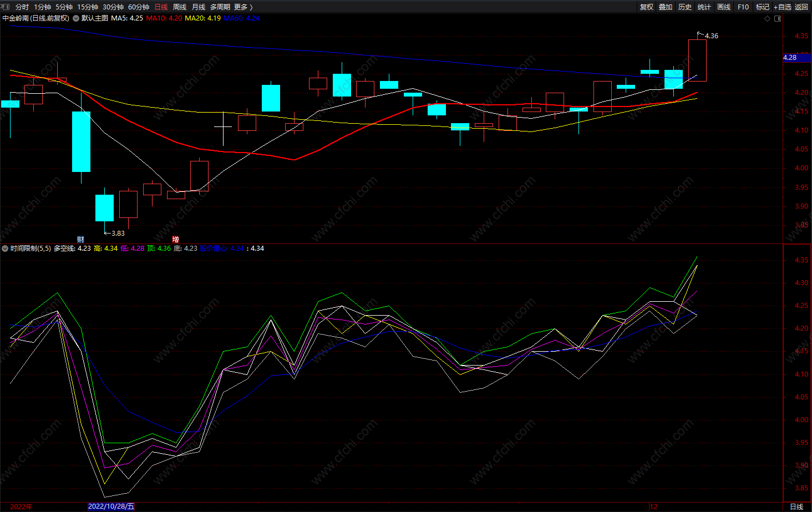Image resolution: width=812 pixels, height=512 pixels.
Task: Click the 返回 back button
Action: pos(801,7)
